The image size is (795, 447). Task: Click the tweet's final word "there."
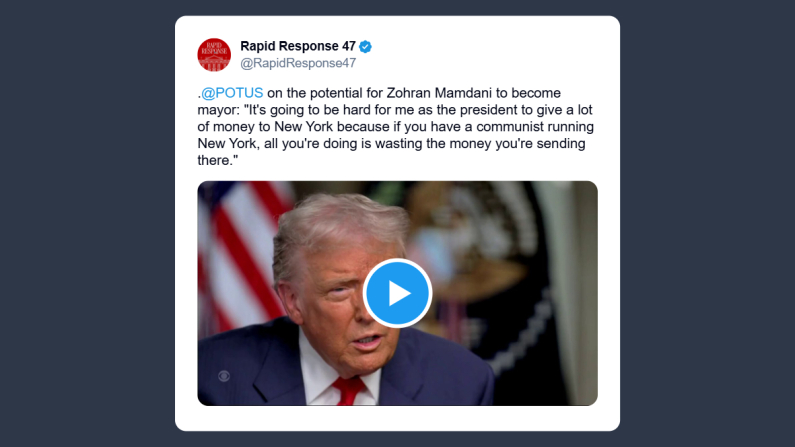pos(218,160)
